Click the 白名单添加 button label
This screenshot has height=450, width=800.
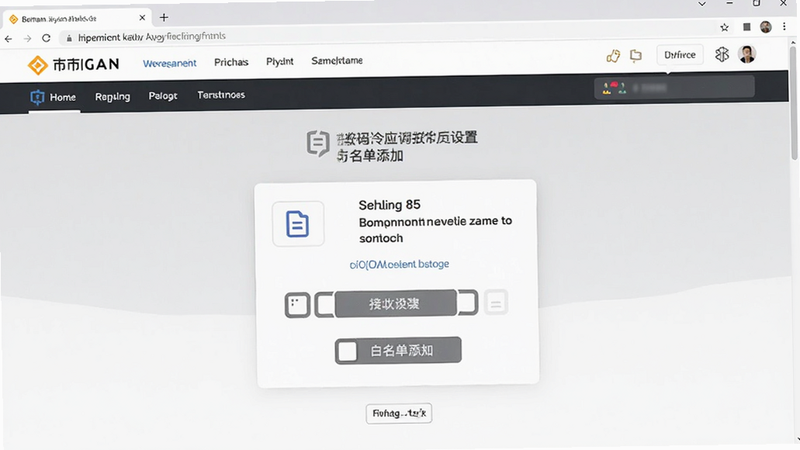click(x=402, y=351)
